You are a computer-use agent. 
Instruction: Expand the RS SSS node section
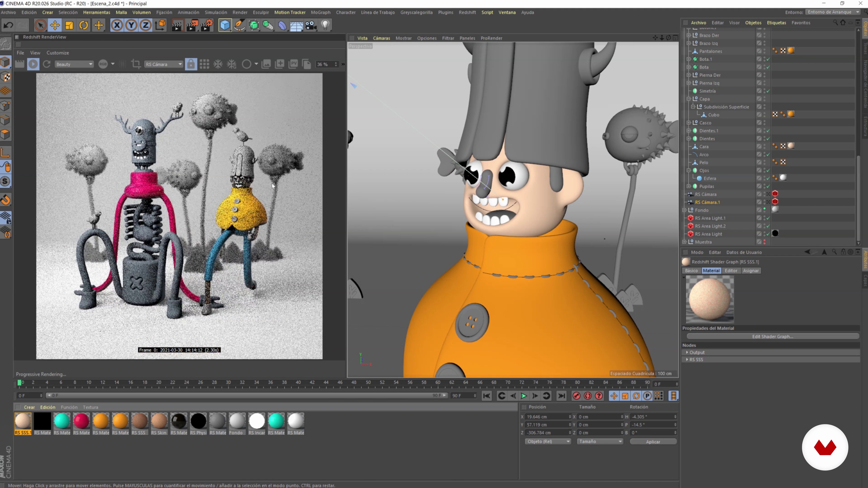(687, 359)
